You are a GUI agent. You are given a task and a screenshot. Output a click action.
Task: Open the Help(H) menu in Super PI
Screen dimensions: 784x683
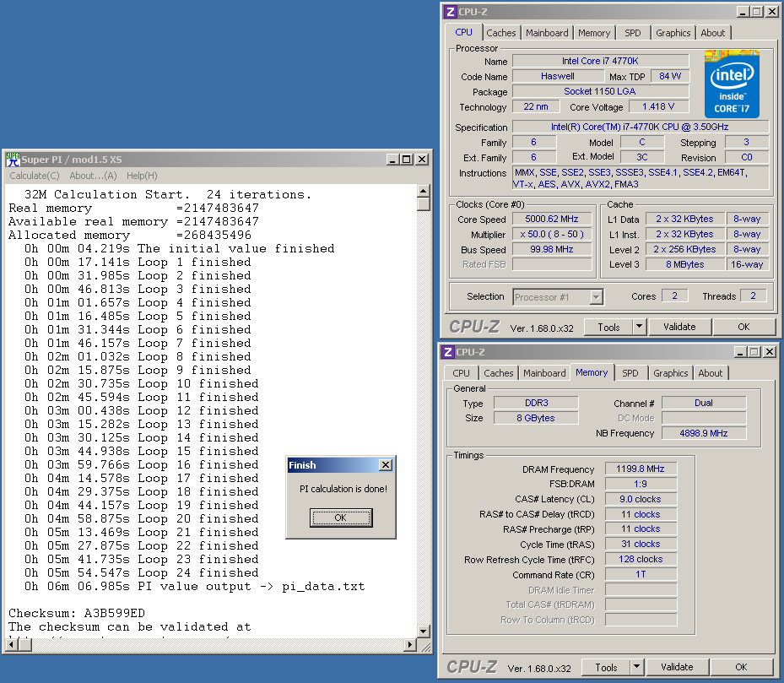(x=142, y=176)
